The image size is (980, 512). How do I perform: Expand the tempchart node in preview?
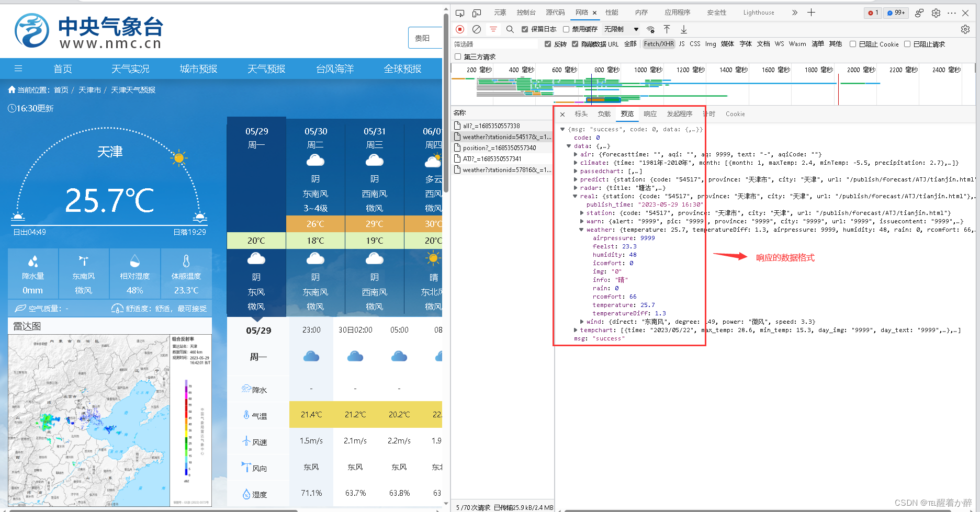pos(576,330)
